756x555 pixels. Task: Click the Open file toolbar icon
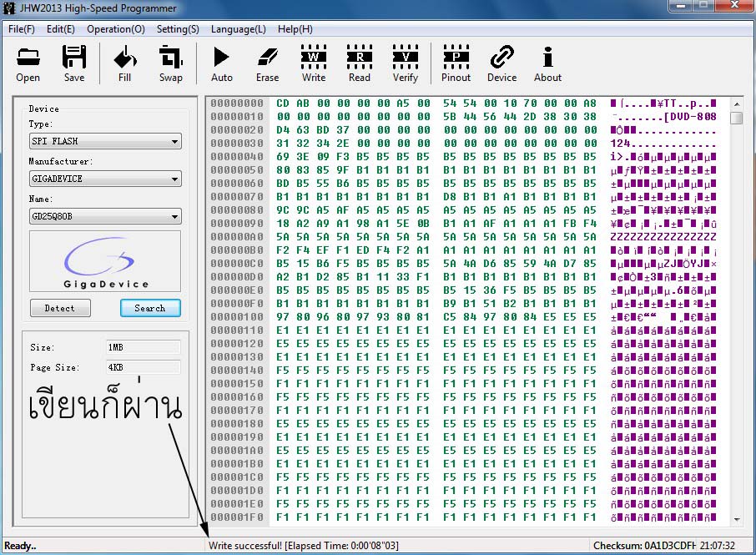(28, 63)
